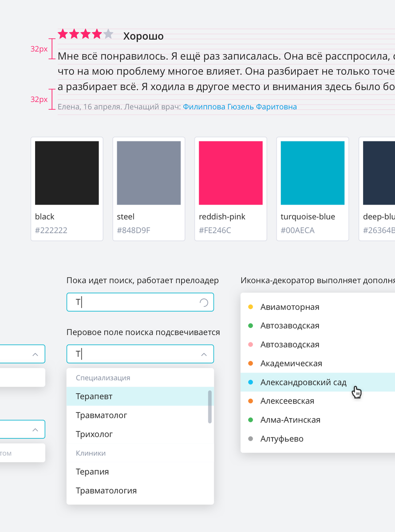Open doctor link Филиппова Гюзель Фаритовна

pos(240,107)
